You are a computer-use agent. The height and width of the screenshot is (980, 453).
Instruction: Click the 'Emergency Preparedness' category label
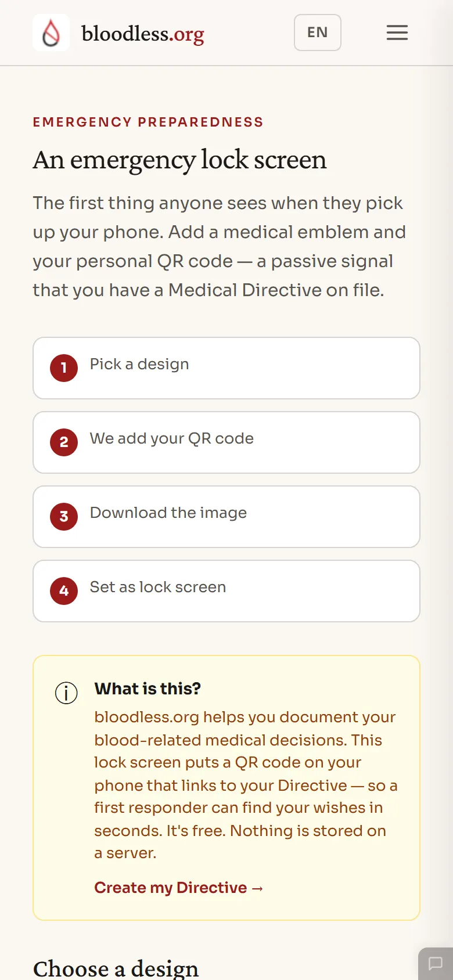(x=148, y=122)
